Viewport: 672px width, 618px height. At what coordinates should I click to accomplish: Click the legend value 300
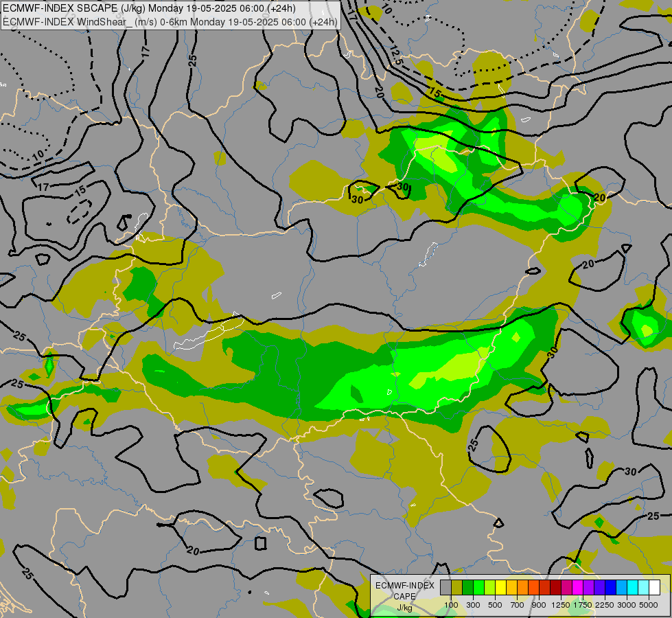473,605
